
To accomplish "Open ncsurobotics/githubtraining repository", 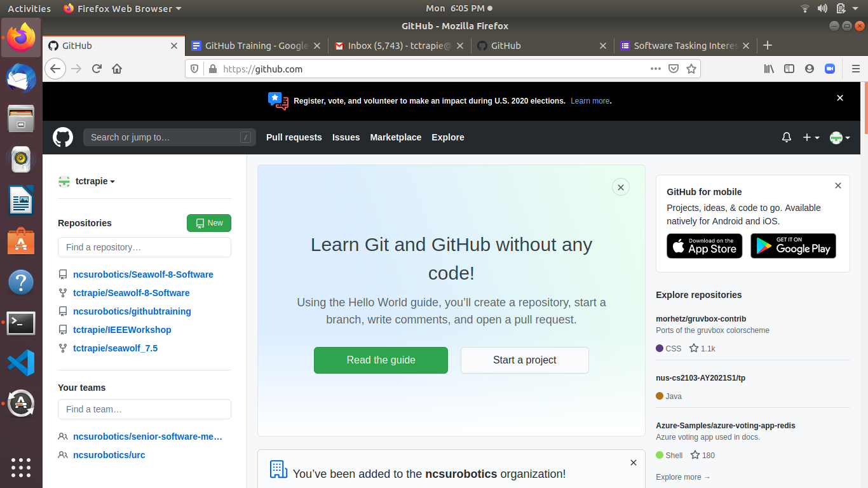I will point(132,311).
